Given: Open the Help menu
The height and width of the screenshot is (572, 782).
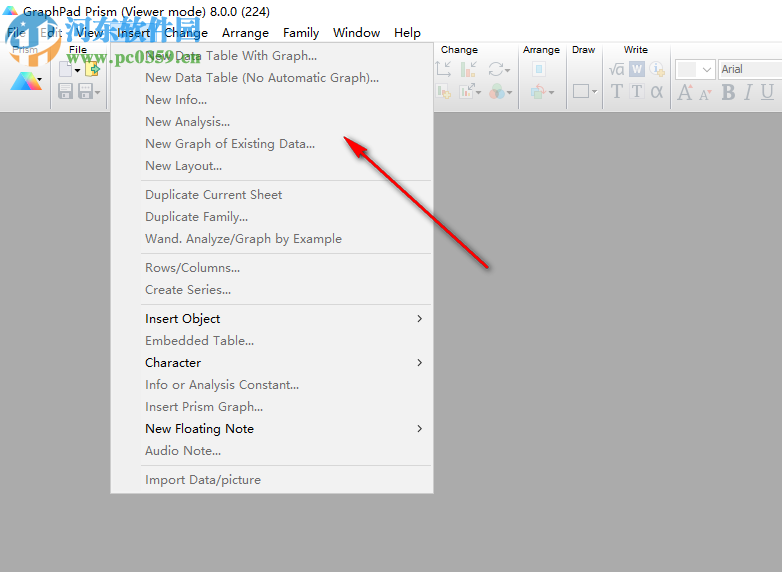Looking at the screenshot, I should coord(407,33).
